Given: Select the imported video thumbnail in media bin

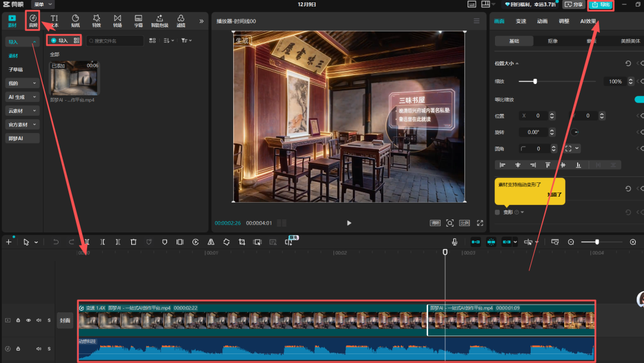Looking at the screenshot, I should point(75,77).
